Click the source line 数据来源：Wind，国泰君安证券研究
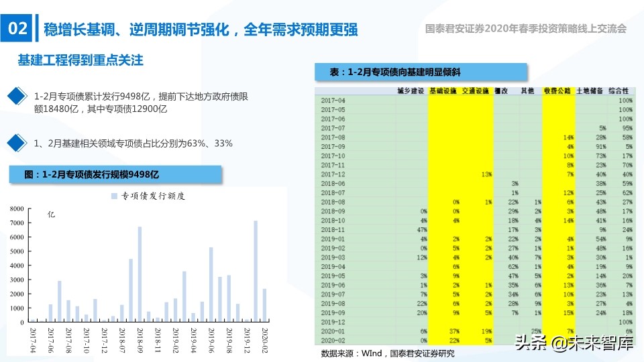The height and width of the screenshot is (362, 644). coord(388,353)
